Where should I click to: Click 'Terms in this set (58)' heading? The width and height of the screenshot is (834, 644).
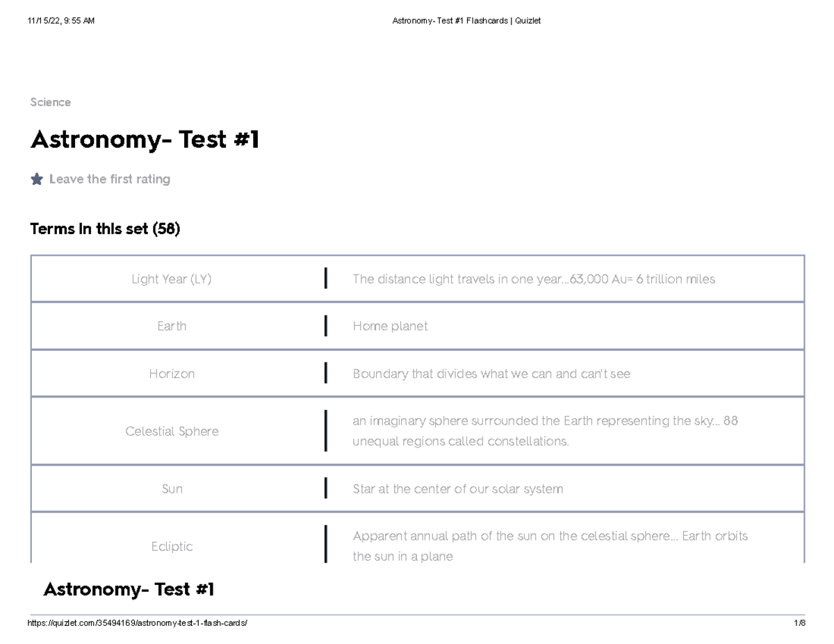[105, 229]
